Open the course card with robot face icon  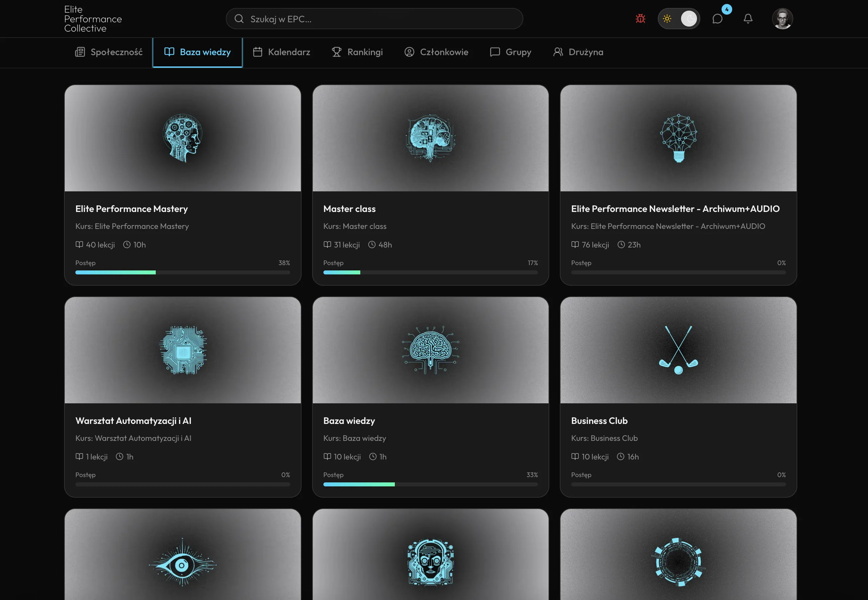[431, 554]
